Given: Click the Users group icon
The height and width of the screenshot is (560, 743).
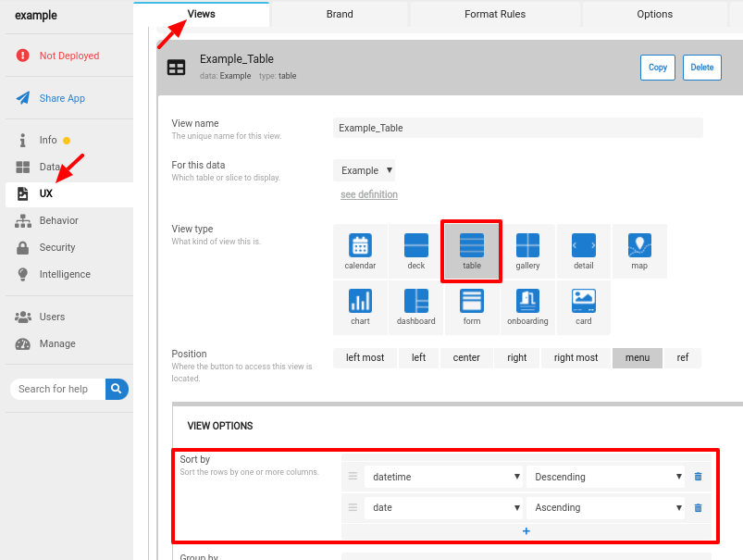Looking at the screenshot, I should pos(23,317).
